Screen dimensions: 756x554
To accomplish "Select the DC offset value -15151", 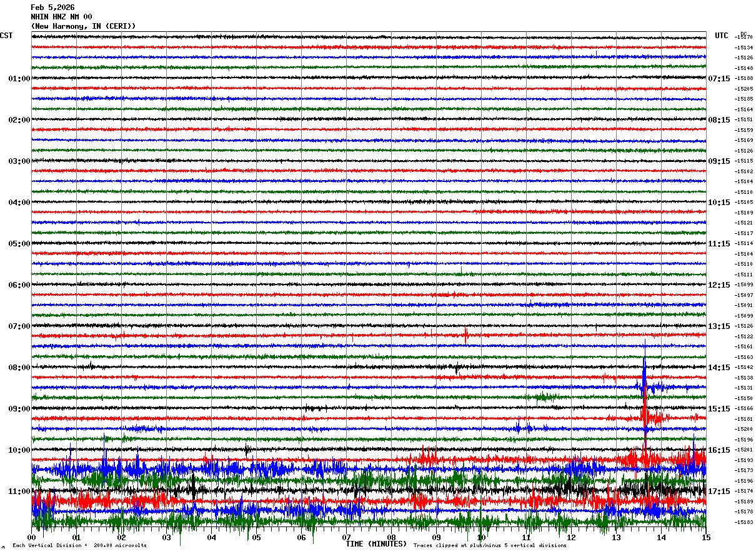I will point(744,119).
